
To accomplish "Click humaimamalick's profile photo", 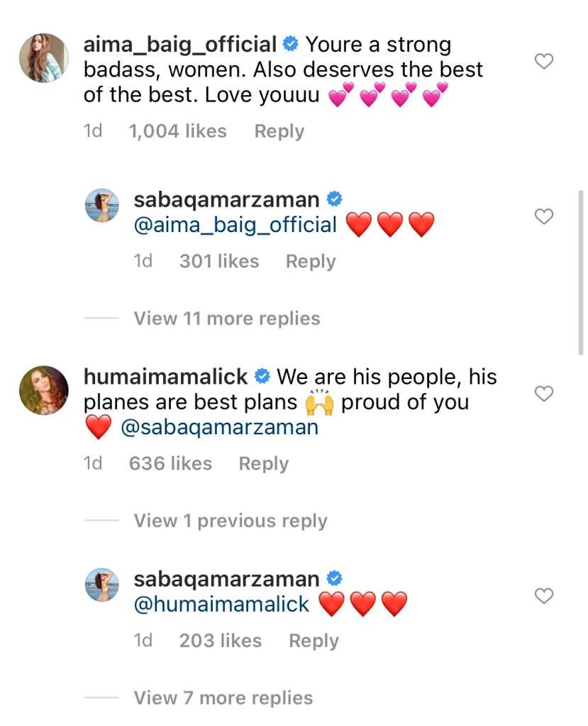I will pos(43,390).
